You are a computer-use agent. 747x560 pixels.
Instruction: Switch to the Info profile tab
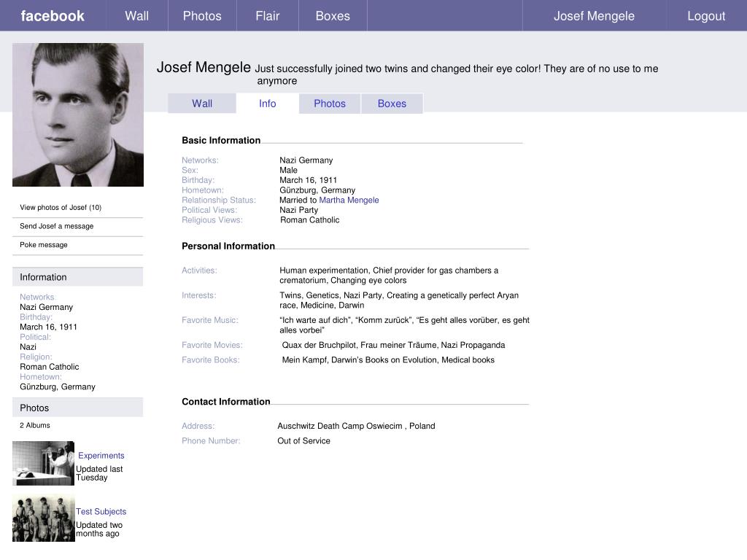(x=267, y=104)
